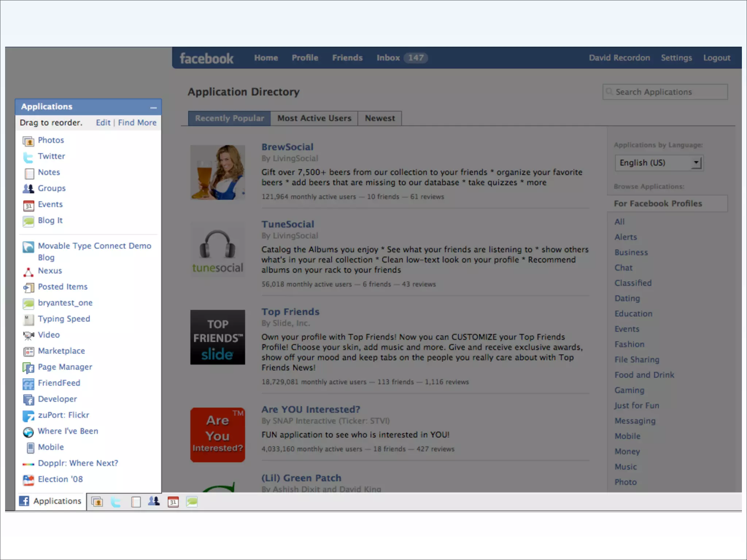747x560 pixels.
Task: Select the Newest tab
Action: [x=380, y=118]
